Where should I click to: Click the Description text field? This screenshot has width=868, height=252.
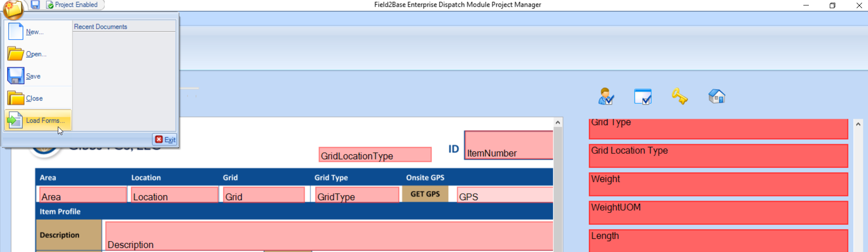click(330, 236)
